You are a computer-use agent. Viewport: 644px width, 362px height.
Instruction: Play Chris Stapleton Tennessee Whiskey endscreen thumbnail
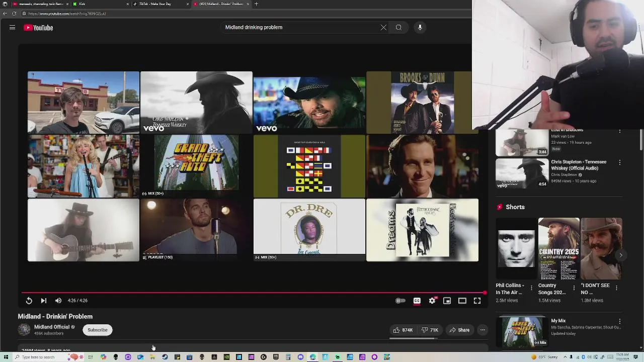(196, 103)
